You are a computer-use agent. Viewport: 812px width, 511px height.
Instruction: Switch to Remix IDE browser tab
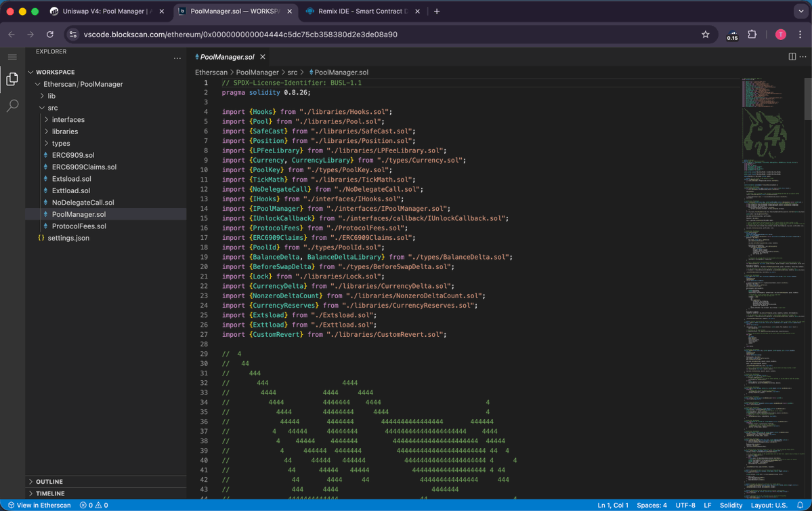click(x=362, y=12)
